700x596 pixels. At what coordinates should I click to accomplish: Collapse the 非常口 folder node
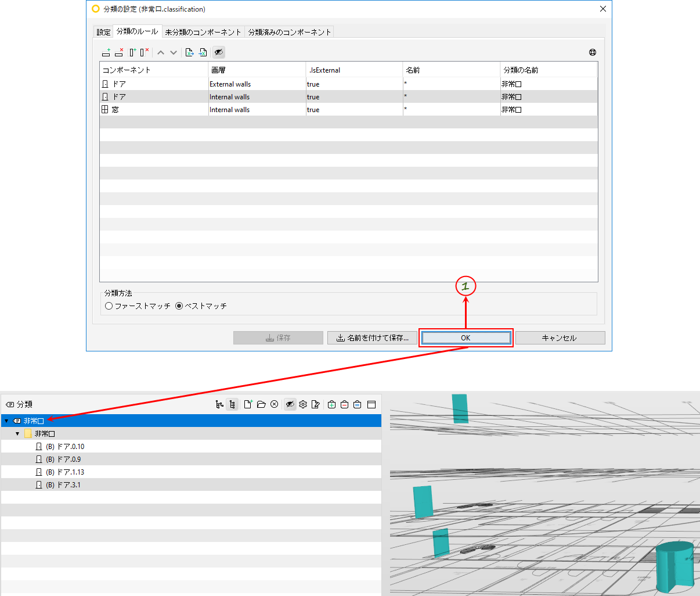point(17,434)
